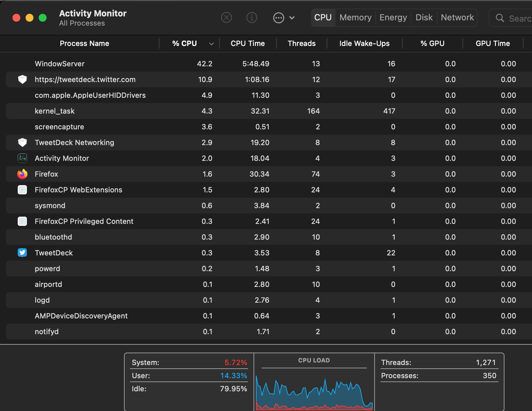Click the Firefox app icon in list
The image size is (532, 411).
tap(22, 174)
